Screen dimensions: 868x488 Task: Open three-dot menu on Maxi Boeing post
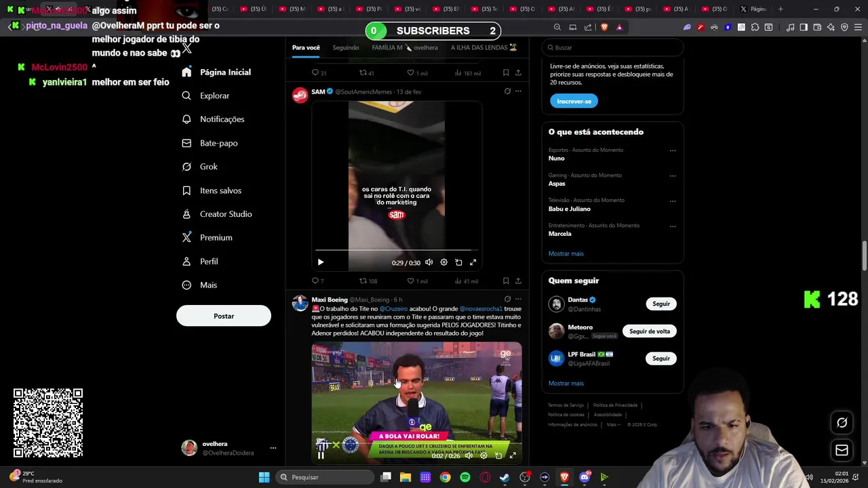coord(518,299)
